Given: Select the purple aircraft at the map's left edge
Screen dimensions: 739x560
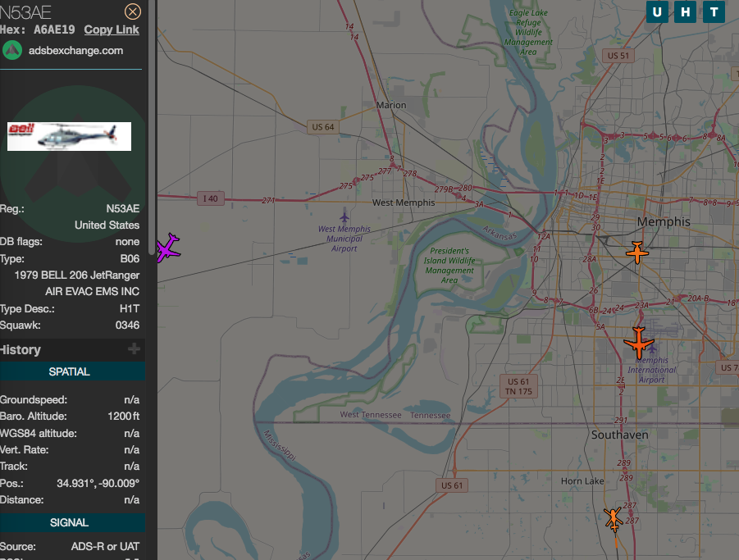Looking at the screenshot, I should point(168,248).
